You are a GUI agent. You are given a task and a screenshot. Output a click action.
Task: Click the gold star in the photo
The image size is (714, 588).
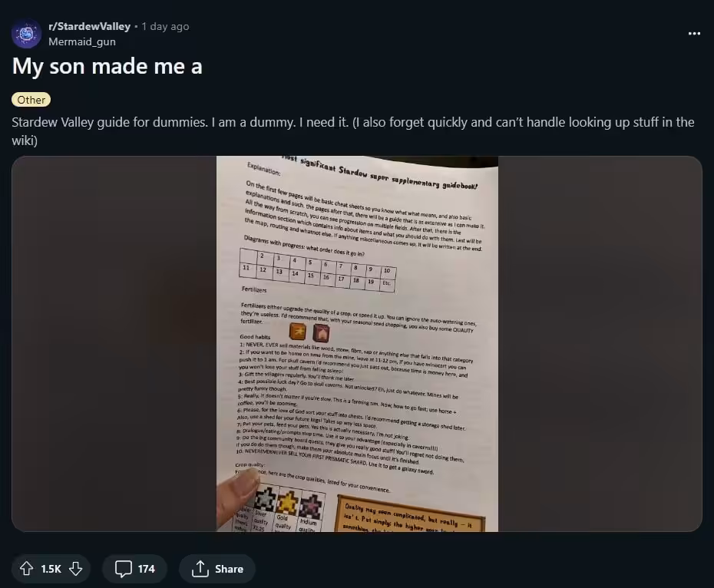(x=288, y=501)
